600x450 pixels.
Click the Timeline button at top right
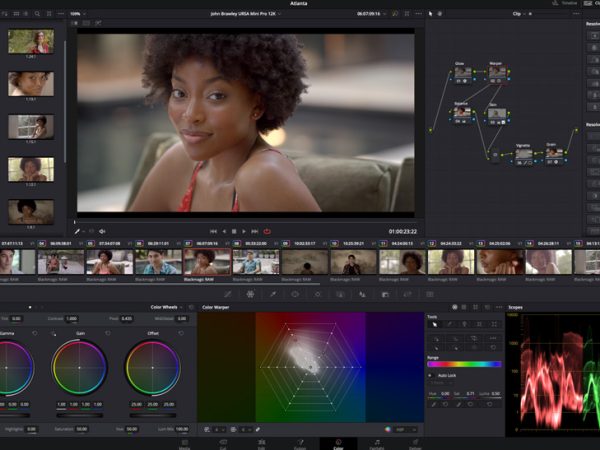(565, 3)
